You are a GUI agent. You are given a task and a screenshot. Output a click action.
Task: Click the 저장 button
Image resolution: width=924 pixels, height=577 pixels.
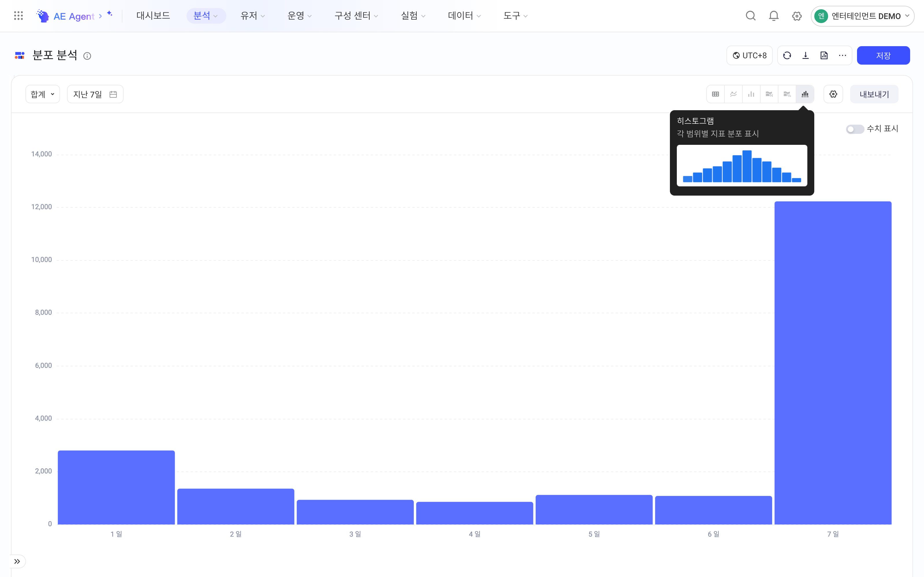coord(883,56)
